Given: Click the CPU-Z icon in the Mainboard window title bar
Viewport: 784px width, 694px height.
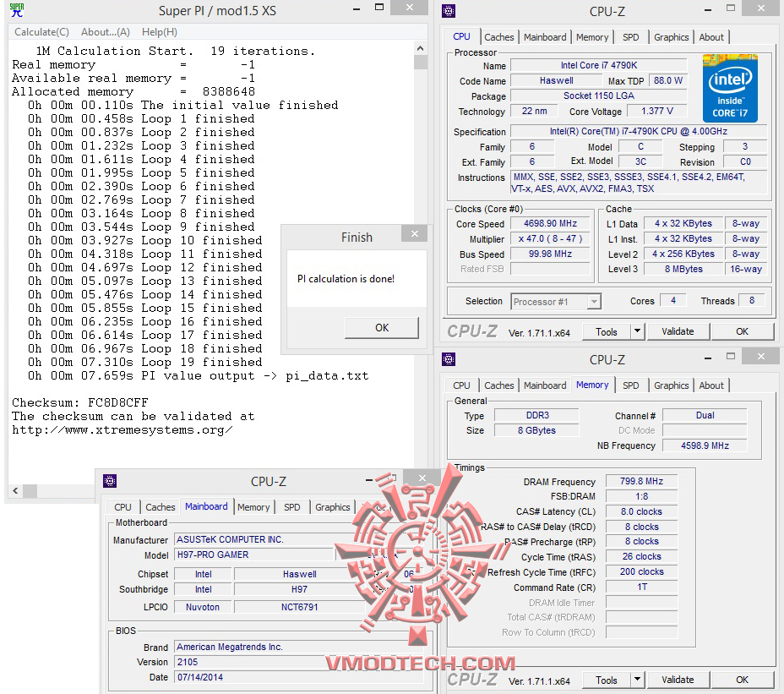Looking at the screenshot, I should (x=110, y=481).
